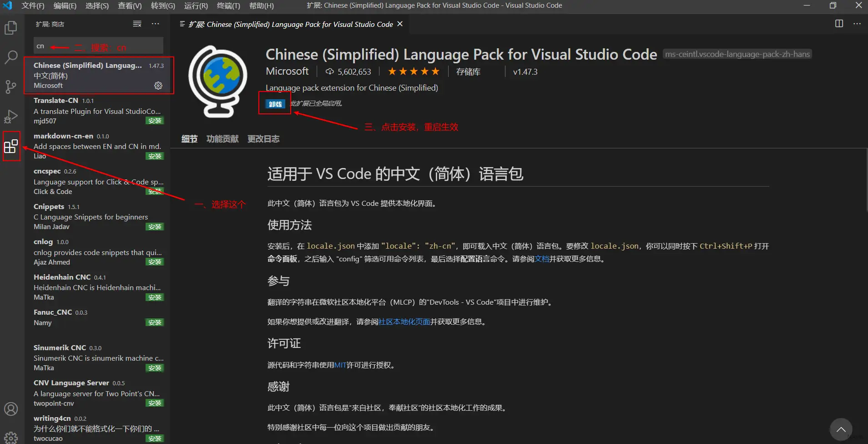Switch to 更改日志 tab
Viewport: 868px width, 444px height.
pyautogui.click(x=263, y=139)
